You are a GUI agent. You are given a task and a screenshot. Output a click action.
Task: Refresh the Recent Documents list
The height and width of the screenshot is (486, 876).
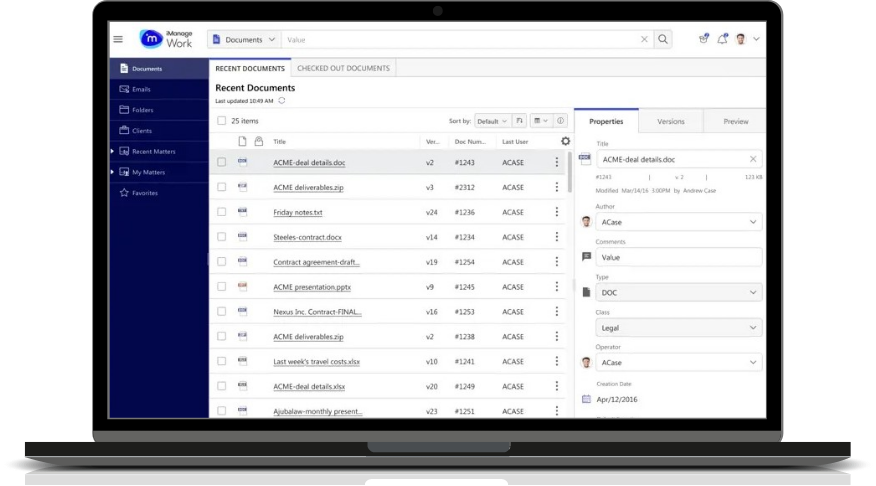pyautogui.click(x=282, y=100)
